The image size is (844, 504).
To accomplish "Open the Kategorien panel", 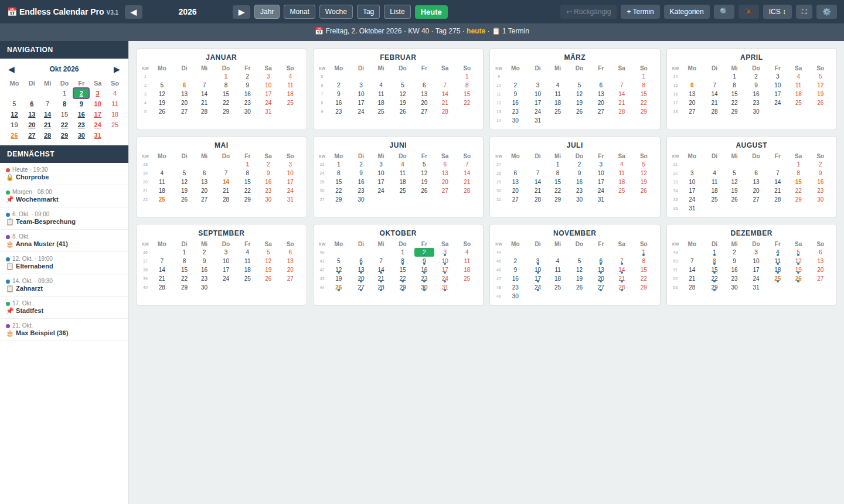I will (687, 12).
